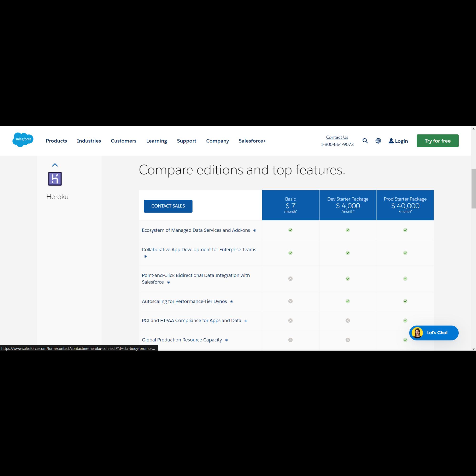Image resolution: width=476 pixels, height=476 pixels.
Task: Click the Heroku label in the sidebar
Action: 57,197
